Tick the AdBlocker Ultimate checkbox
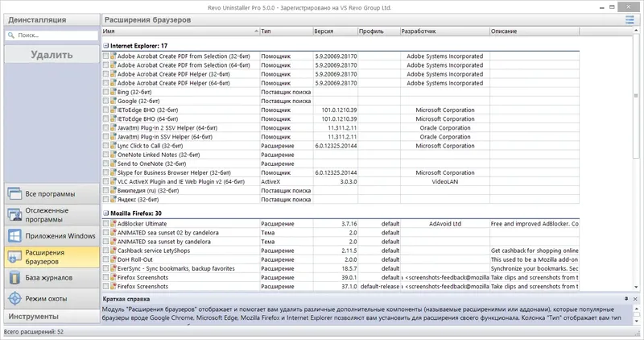This screenshot has width=644, height=340. (x=106, y=224)
